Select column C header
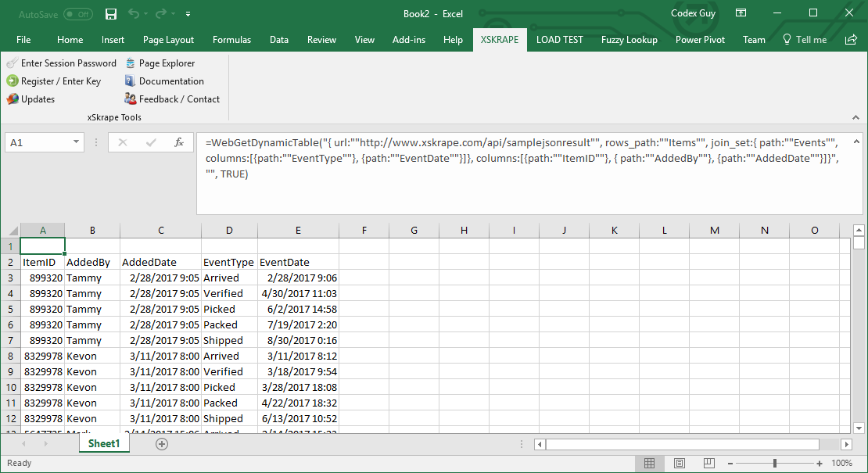 tap(160, 230)
